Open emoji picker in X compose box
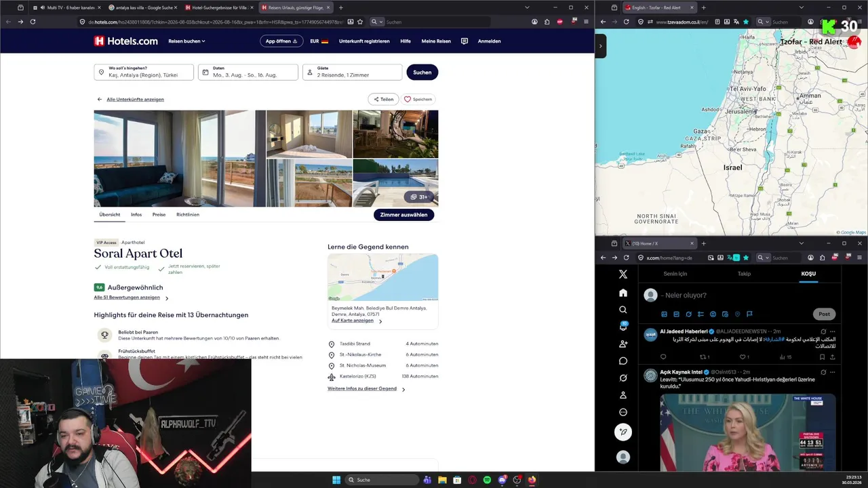Screen dimensions: 868x488 pos(713,314)
